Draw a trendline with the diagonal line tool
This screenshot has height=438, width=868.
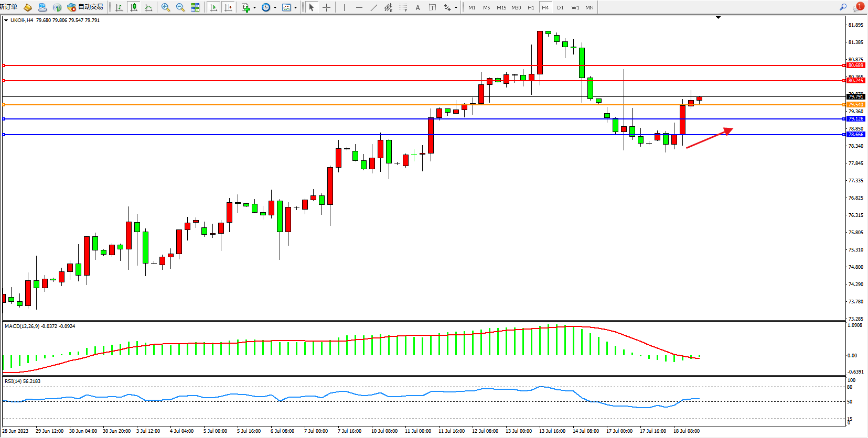[x=373, y=7]
